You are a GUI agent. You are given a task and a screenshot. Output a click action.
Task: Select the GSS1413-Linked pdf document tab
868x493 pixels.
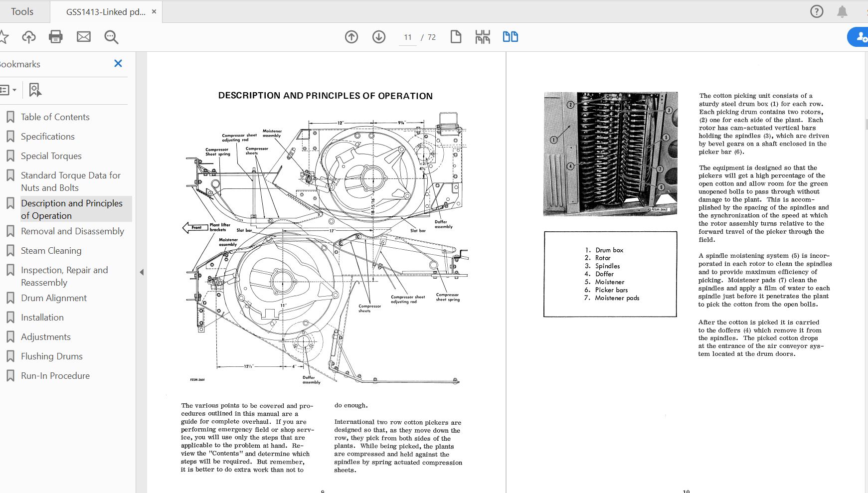106,12
